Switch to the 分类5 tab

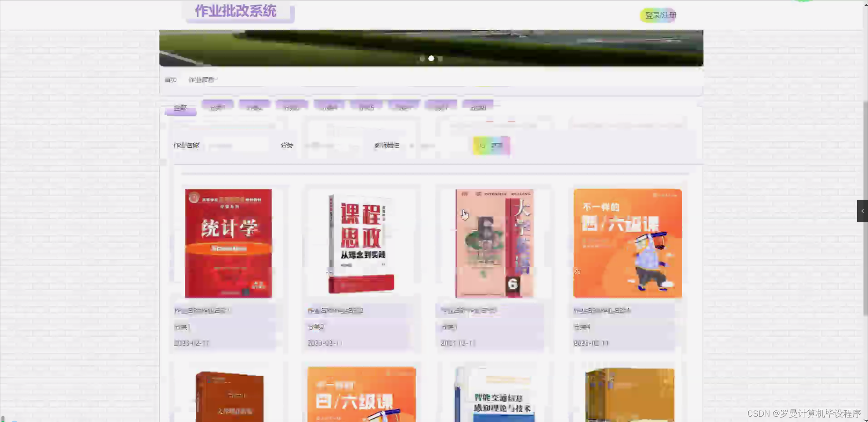[x=367, y=107]
